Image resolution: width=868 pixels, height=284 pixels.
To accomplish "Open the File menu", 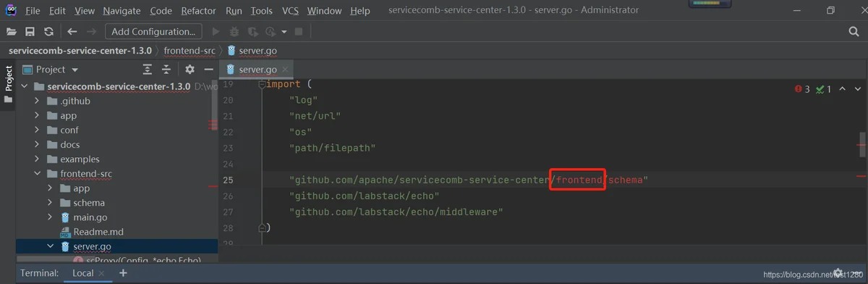I will tap(33, 11).
